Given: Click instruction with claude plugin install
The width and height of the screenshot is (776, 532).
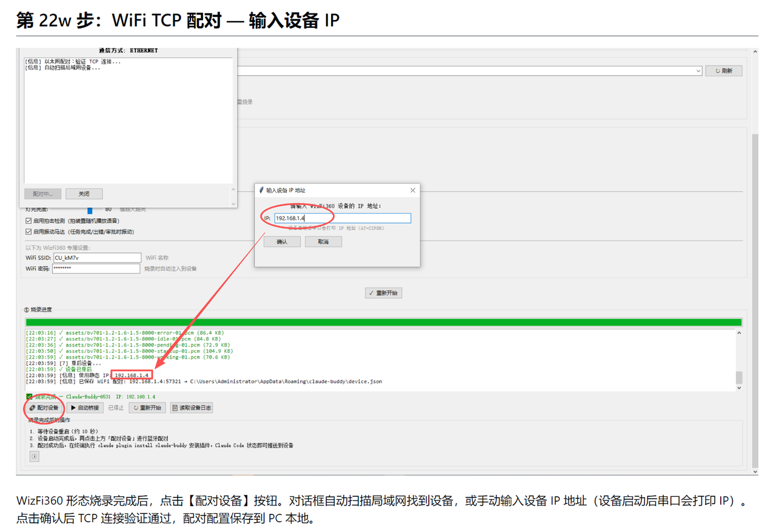Looking at the screenshot, I should click(161, 445).
